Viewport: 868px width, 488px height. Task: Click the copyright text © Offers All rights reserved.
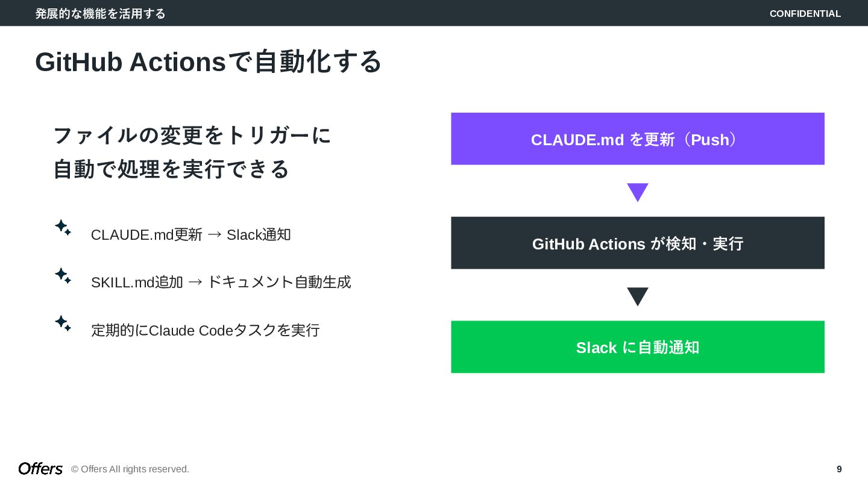point(130,469)
